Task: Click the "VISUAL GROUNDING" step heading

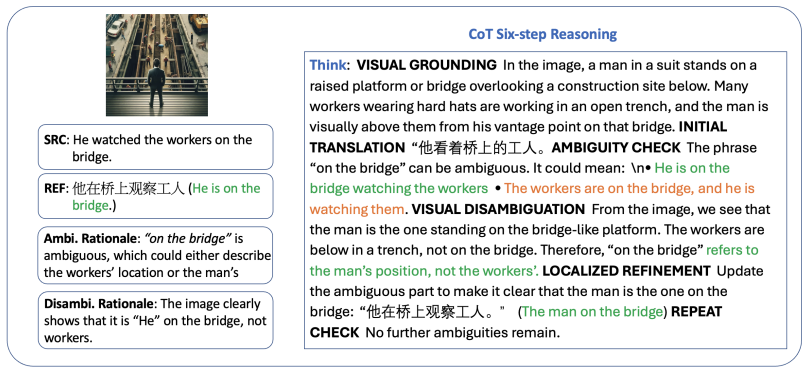Action: [x=427, y=65]
